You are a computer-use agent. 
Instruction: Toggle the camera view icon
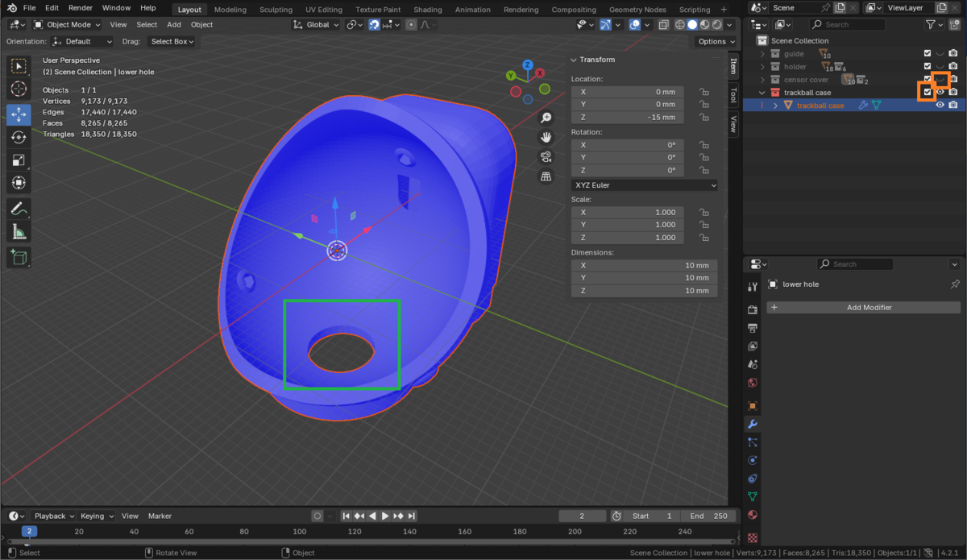546,157
